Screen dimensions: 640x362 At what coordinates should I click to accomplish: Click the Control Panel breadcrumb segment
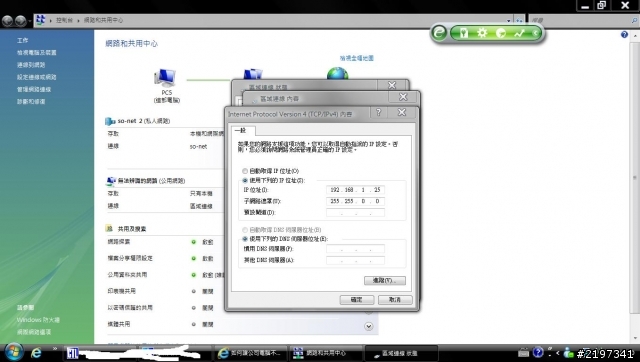(x=64, y=20)
